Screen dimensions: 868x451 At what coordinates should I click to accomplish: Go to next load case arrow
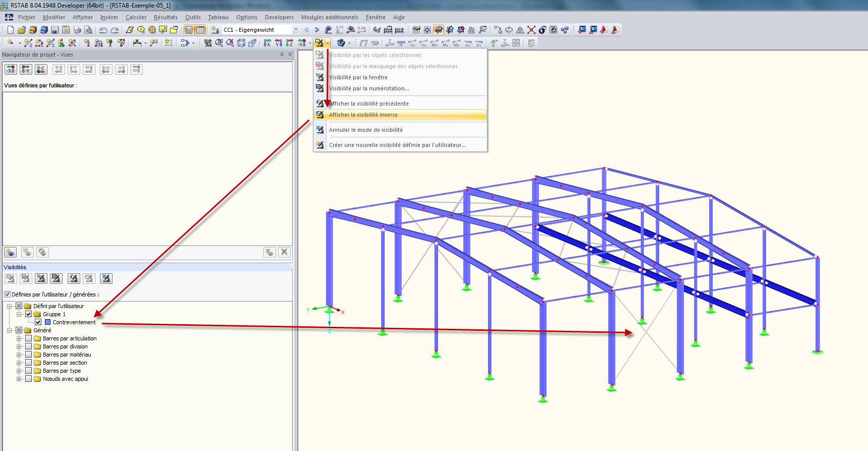tap(317, 30)
